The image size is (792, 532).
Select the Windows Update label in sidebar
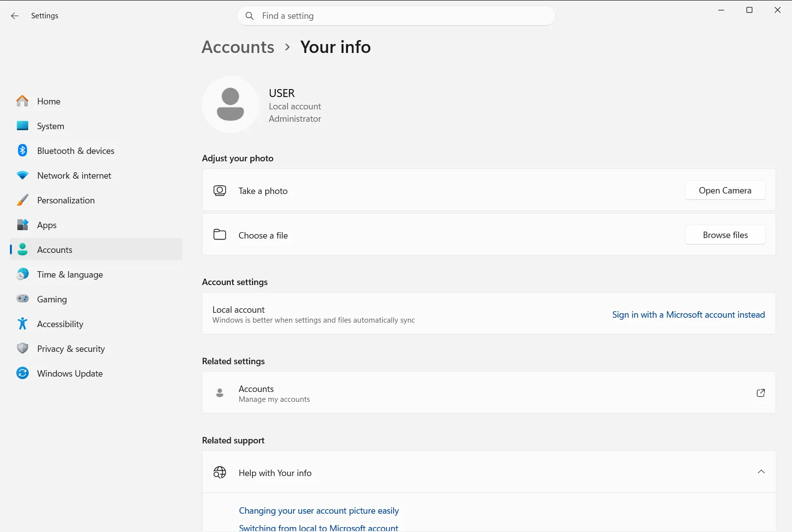(70, 374)
